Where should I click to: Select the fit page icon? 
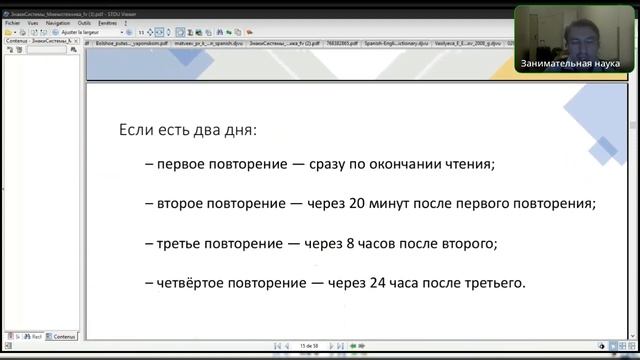click(150, 32)
